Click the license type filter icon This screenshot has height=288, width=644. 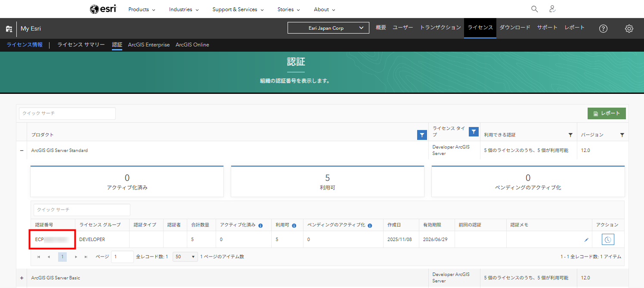click(x=474, y=132)
